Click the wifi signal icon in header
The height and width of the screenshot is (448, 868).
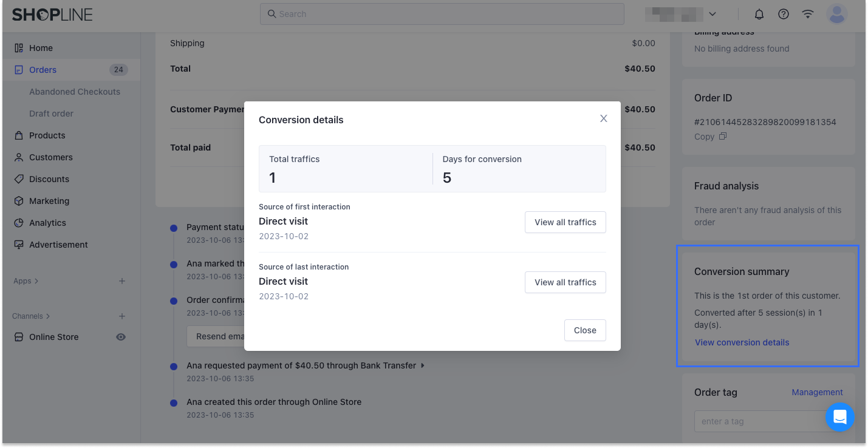click(808, 14)
